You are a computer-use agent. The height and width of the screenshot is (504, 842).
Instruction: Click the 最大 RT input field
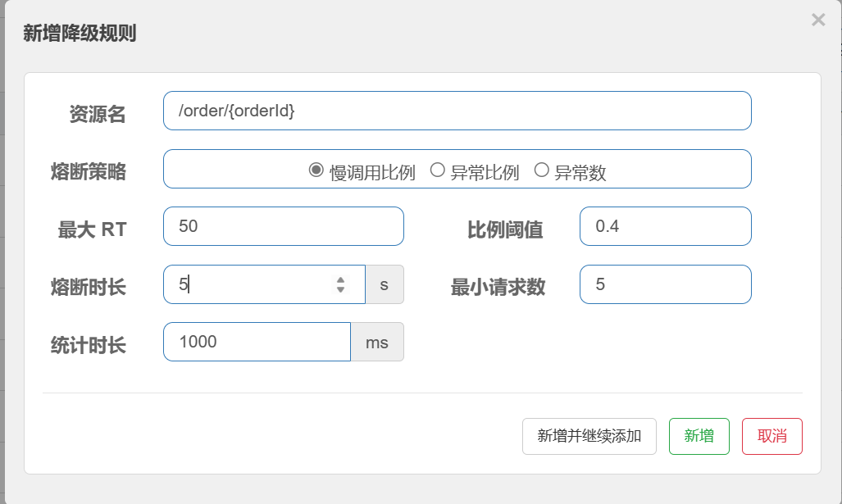283,226
